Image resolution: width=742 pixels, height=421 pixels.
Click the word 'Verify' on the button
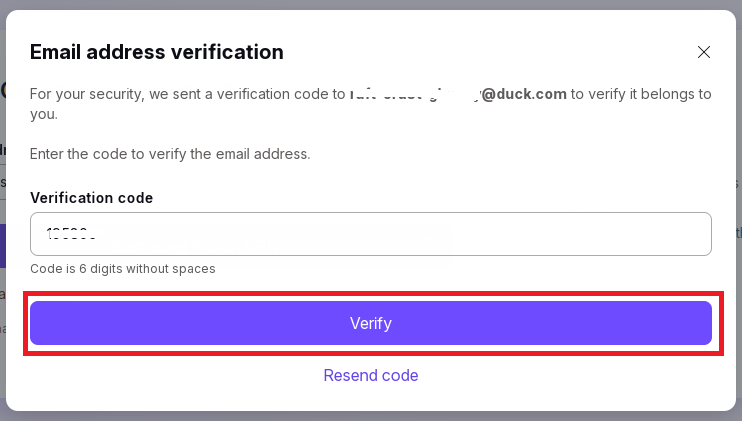370,323
